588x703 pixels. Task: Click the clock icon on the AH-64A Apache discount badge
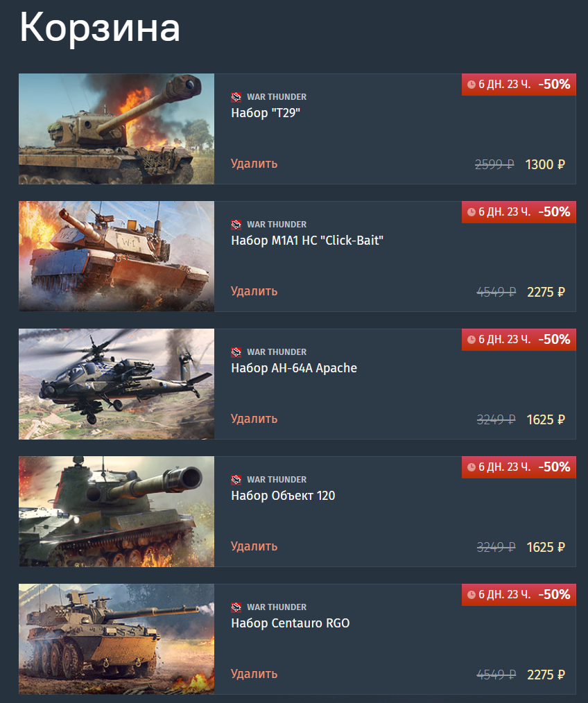[x=472, y=340]
